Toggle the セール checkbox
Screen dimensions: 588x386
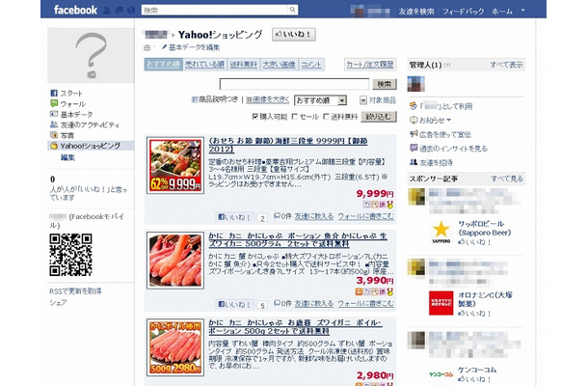[295, 117]
